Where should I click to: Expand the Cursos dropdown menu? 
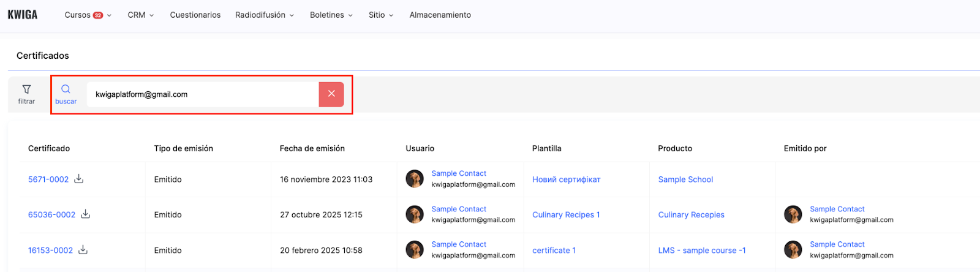88,15
